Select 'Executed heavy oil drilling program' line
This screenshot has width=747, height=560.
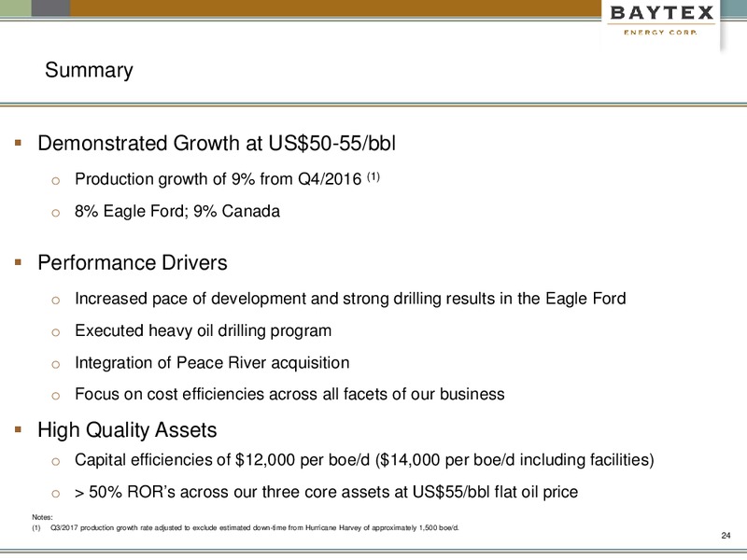coord(203,330)
